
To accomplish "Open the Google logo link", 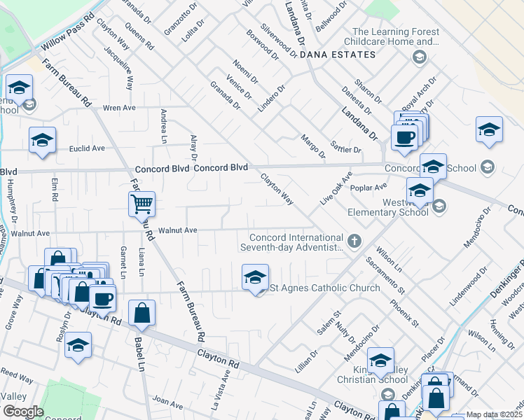I will click(x=24, y=412).
